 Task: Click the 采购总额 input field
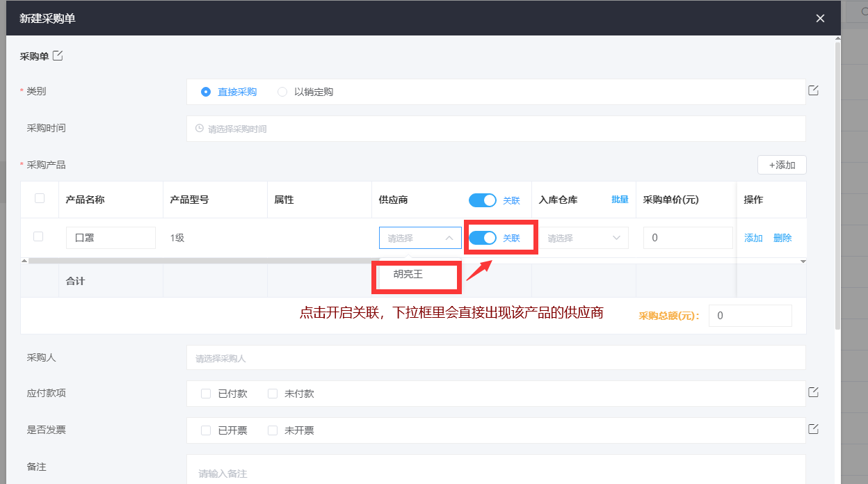pos(750,316)
